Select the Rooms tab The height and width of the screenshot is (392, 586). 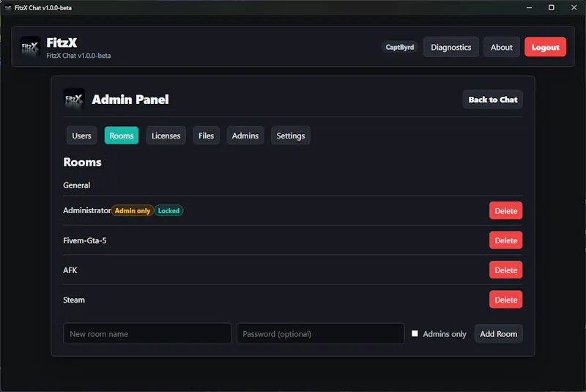click(x=122, y=136)
